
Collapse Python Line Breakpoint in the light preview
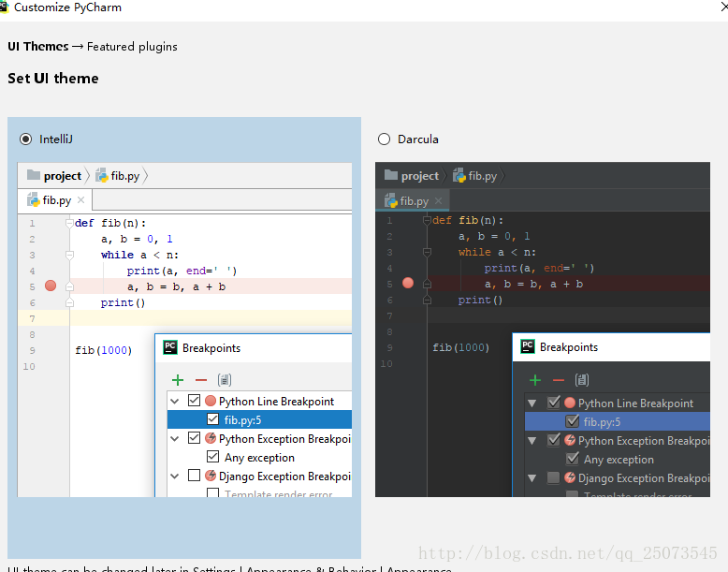[175, 401]
